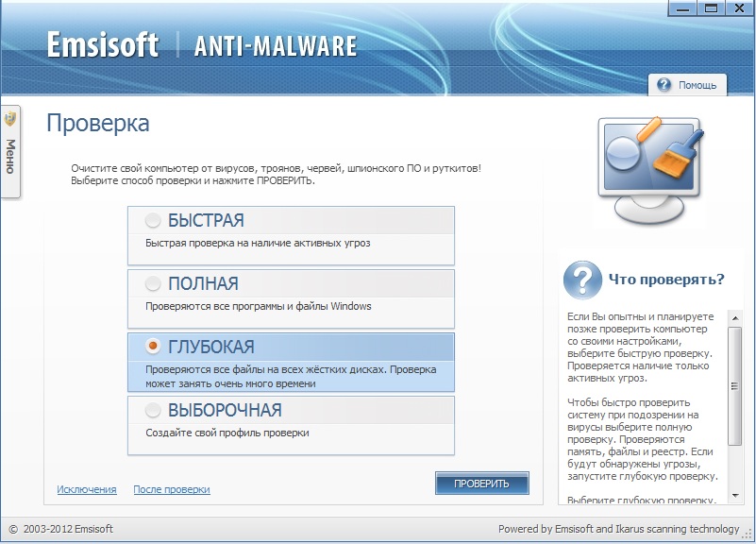The image size is (756, 544).
Task: Click the Проверка page heading
Action: (98, 124)
